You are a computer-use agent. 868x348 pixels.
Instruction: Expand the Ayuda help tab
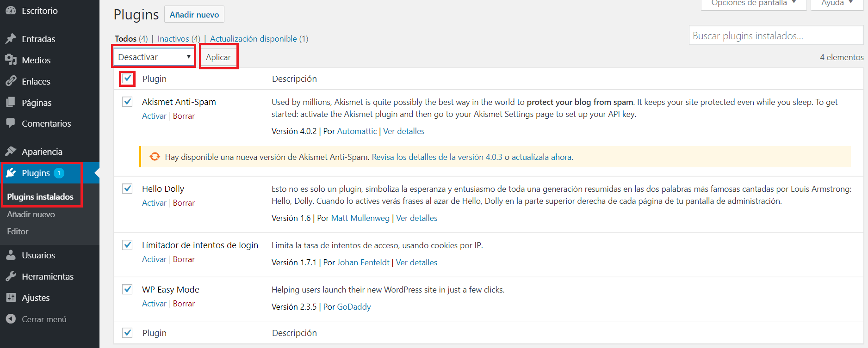[x=837, y=4]
